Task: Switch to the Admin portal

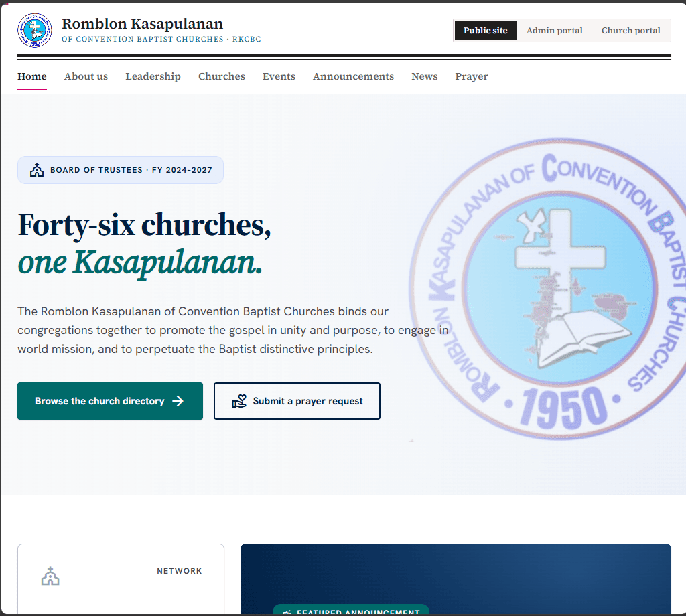Action: pyautogui.click(x=554, y=31)
